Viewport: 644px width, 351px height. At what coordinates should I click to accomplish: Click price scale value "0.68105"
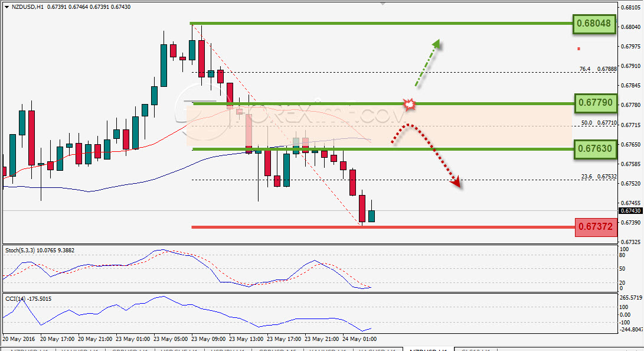[630, 8]
